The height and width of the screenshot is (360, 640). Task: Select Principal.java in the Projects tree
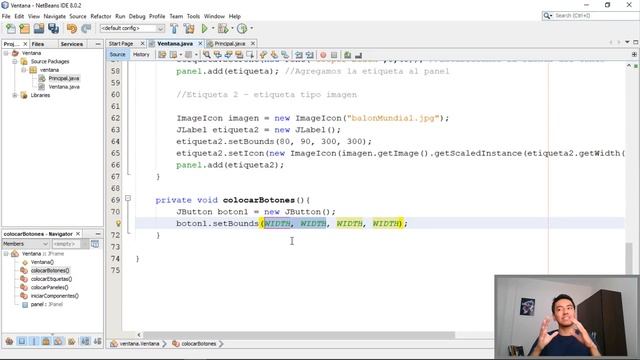point(64,78)
